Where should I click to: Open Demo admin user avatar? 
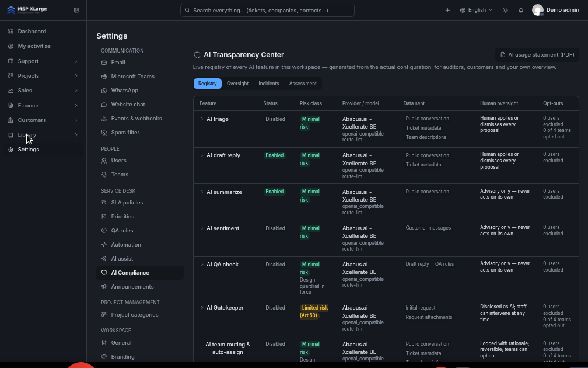(x=538, y=10)
